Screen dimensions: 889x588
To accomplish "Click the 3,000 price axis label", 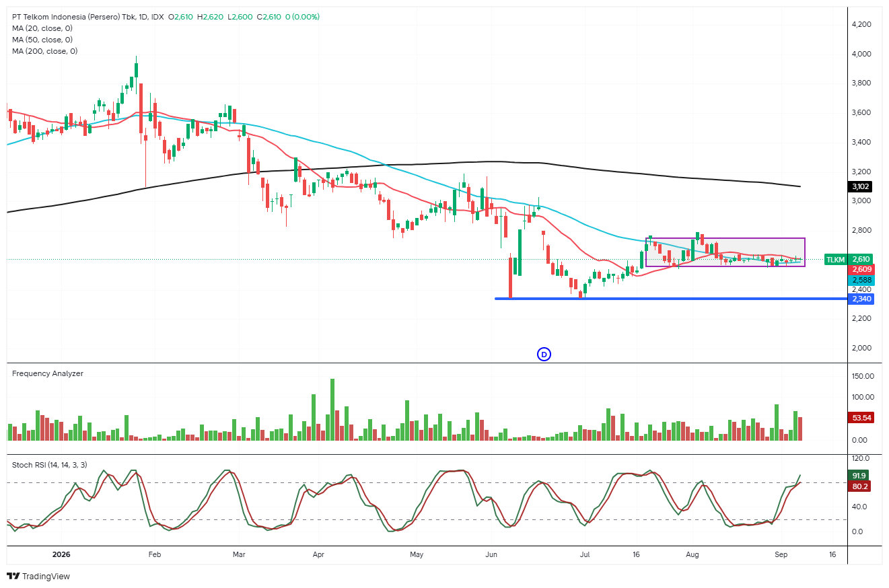I will tap(862, 200).
